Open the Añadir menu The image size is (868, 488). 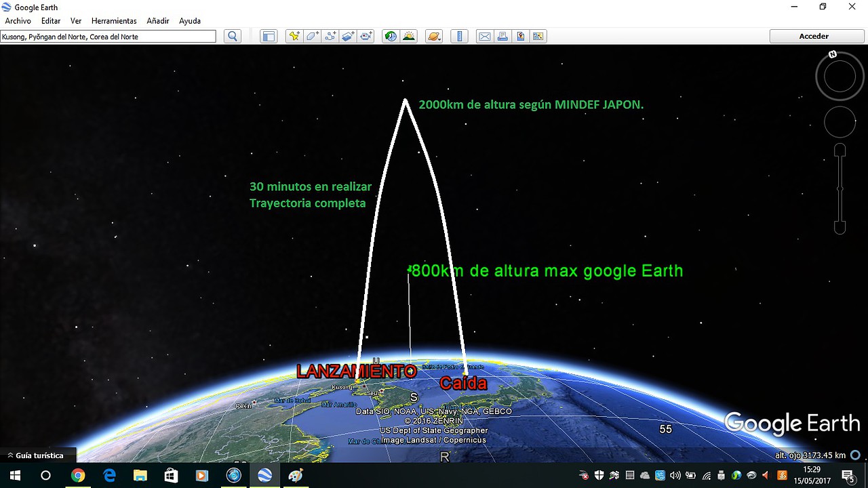(x=157, y=21)
